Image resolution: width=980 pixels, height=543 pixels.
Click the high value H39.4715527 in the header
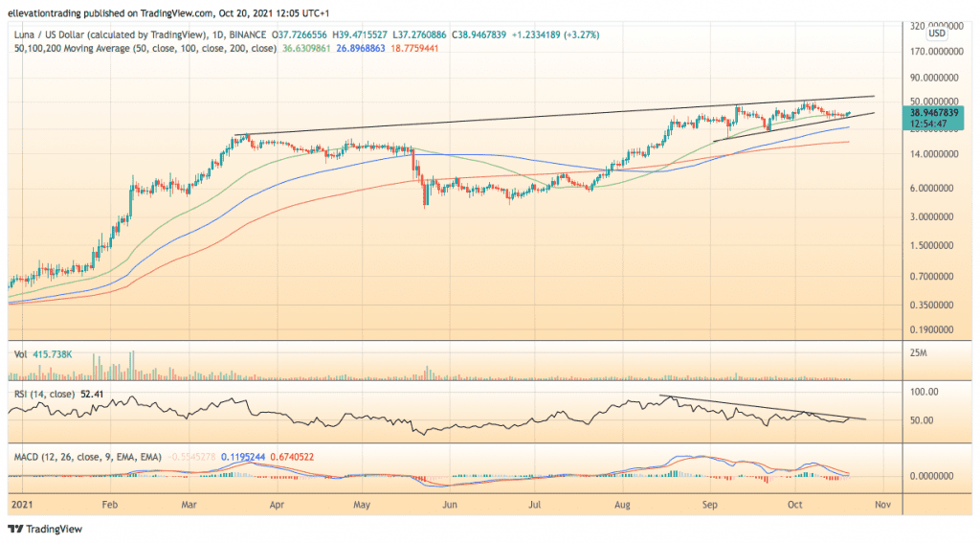360,35
